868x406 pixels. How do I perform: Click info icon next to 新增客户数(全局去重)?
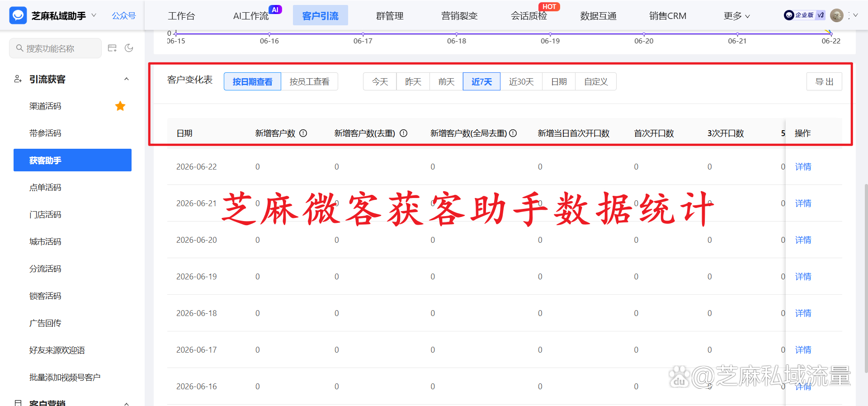[x=513, y=133]
